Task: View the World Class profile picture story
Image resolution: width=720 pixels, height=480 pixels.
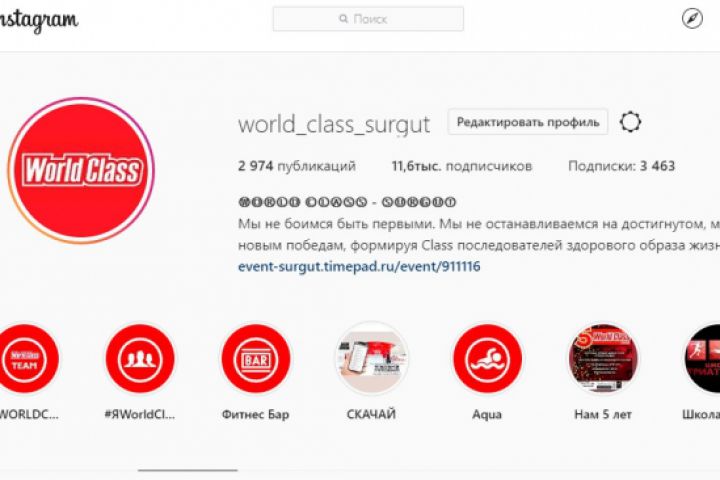Action: (81, 170)
